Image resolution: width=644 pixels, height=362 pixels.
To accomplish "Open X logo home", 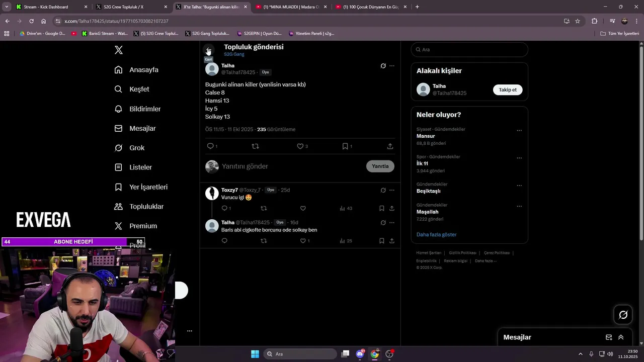I will click(x=119, y=50).
